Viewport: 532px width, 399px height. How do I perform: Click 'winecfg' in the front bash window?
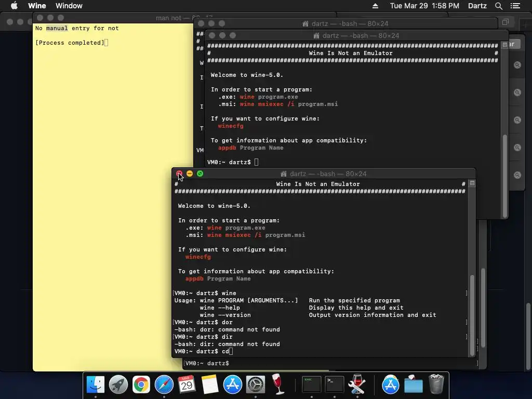click(x=198, y=257)
